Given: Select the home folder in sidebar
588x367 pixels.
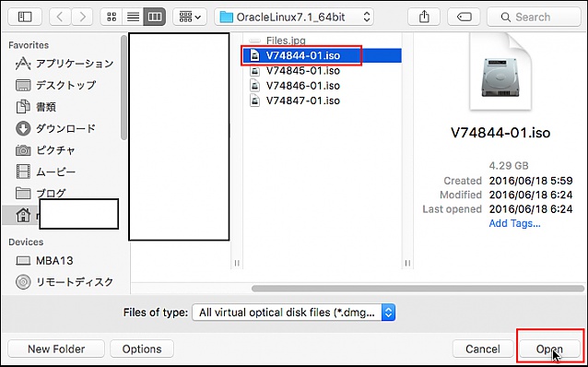Looking at the screenshot, I should pyautogui.click(x=23, y=215).
